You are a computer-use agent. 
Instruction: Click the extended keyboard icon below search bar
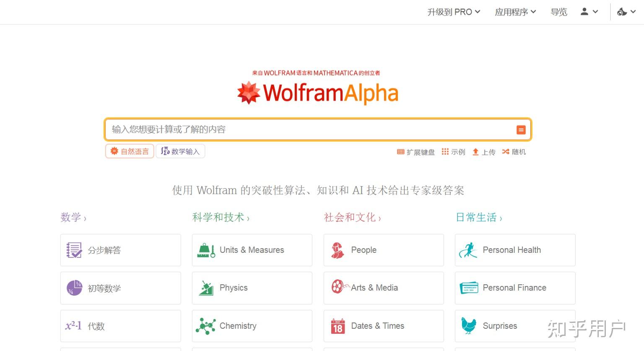point(401,152)
